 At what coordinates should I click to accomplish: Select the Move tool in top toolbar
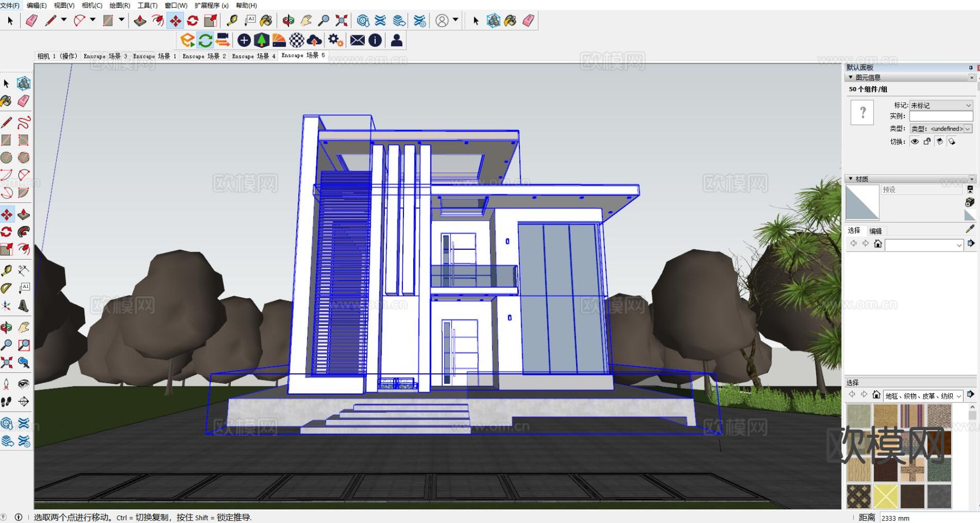pyautogui.click(x=175, y=21)
